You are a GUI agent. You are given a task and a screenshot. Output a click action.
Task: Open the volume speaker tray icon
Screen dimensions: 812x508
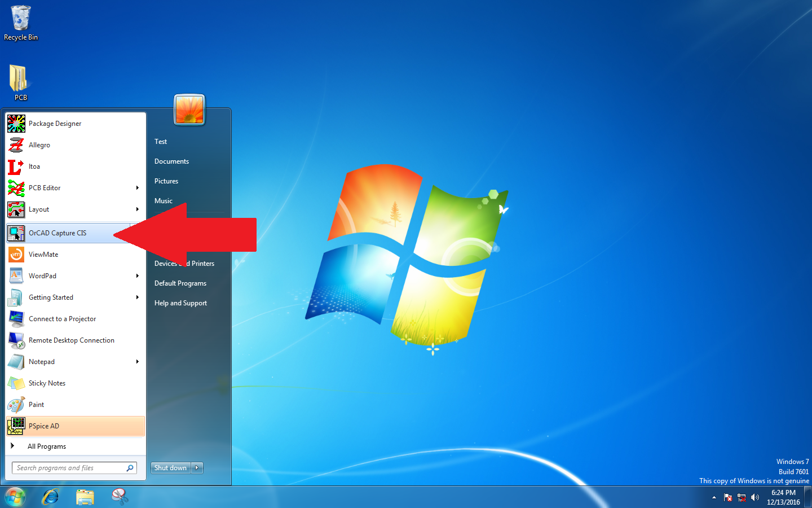755,498
